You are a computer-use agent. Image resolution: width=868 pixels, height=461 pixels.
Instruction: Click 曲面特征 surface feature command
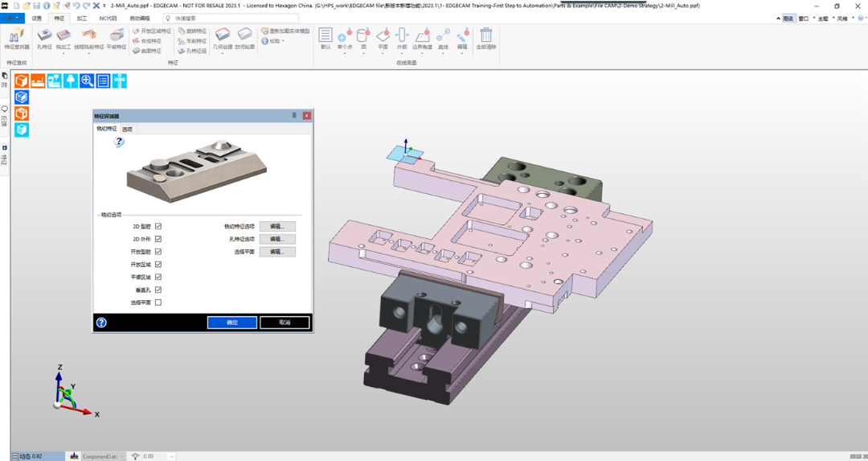pyautogui.click(x=147, y=51)
